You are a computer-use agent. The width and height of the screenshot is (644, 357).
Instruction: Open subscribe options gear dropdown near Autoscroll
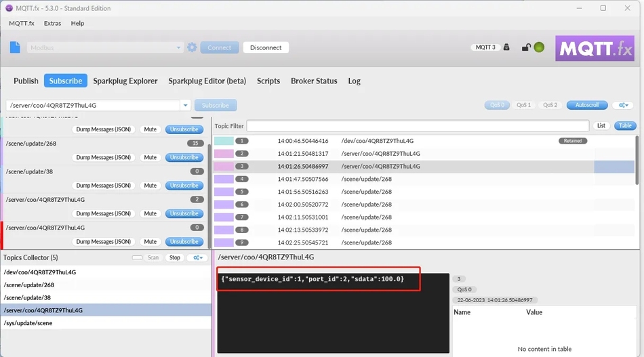coord(624,105)
